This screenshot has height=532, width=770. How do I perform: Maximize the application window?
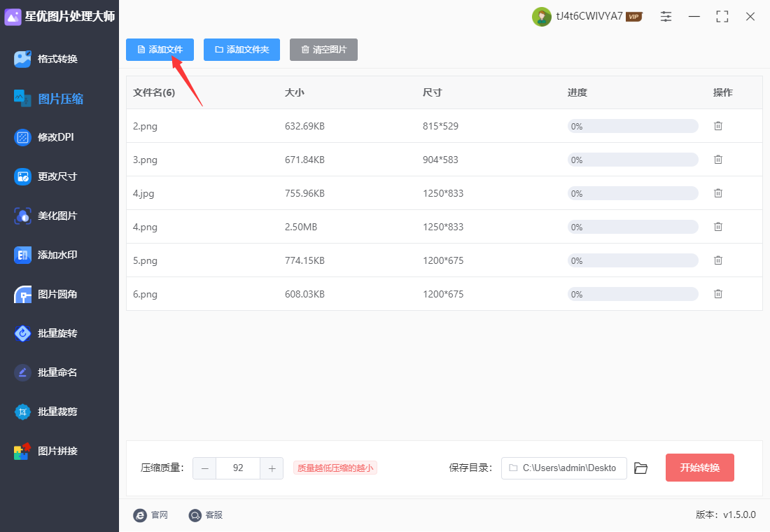[x=722, y=16]
